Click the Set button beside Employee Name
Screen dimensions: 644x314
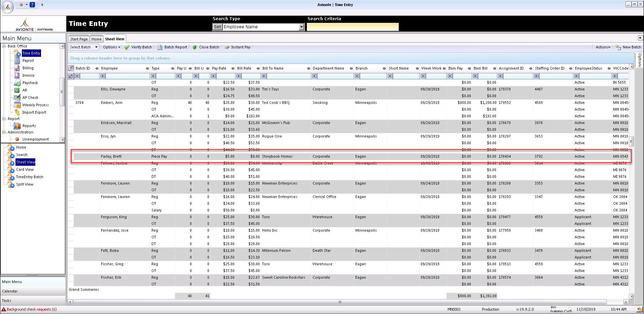point(217,27)
